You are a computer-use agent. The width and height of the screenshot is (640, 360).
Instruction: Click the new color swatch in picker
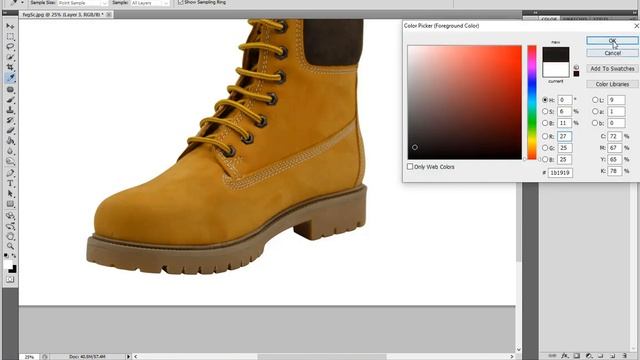click(556, 55)
